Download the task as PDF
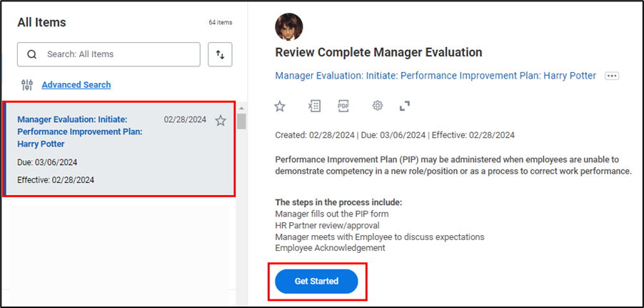The width and height of the screenshot is (644, 308). click(343, 106)
